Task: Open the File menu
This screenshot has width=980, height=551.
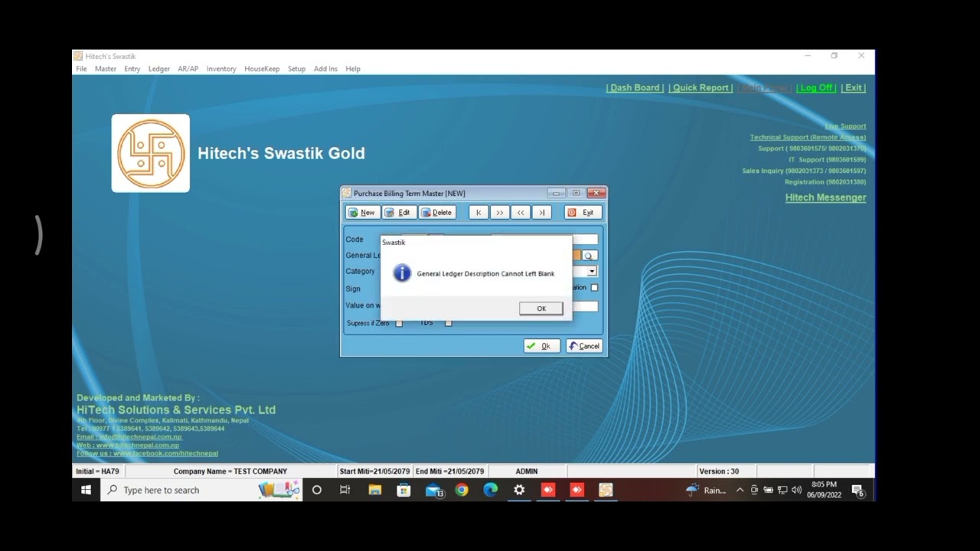Action: (81, 69)
